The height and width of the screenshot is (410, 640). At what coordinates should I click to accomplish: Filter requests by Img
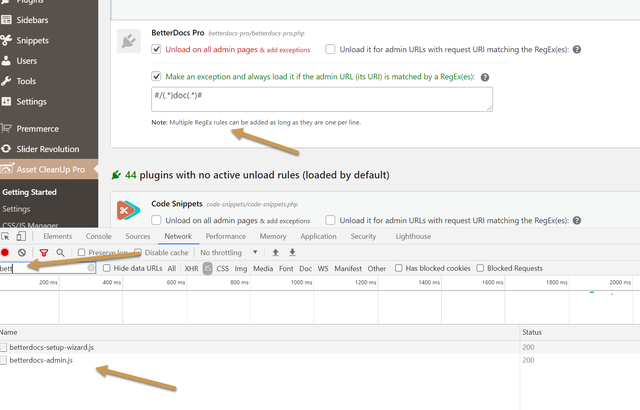(241, 268)
